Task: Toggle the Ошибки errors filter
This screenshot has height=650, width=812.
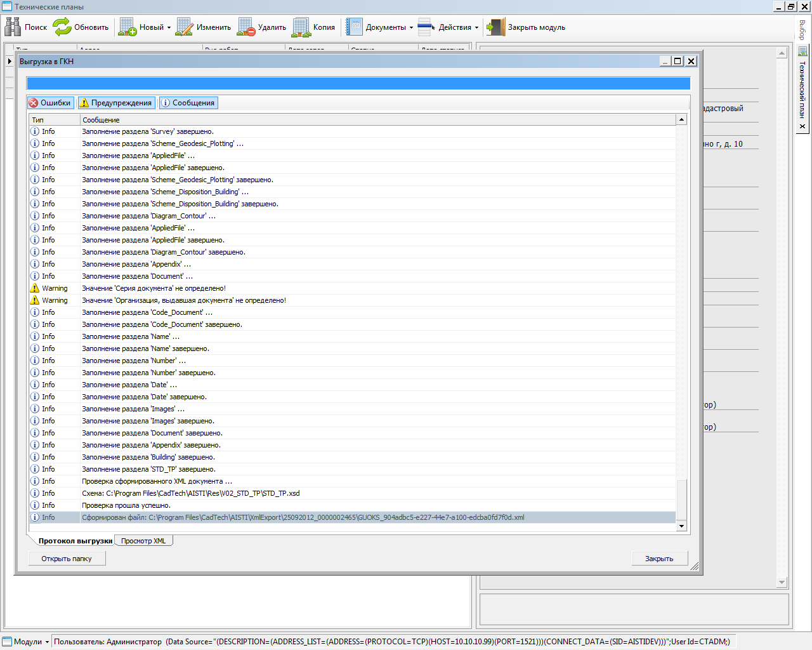Action: pos(50,103)
